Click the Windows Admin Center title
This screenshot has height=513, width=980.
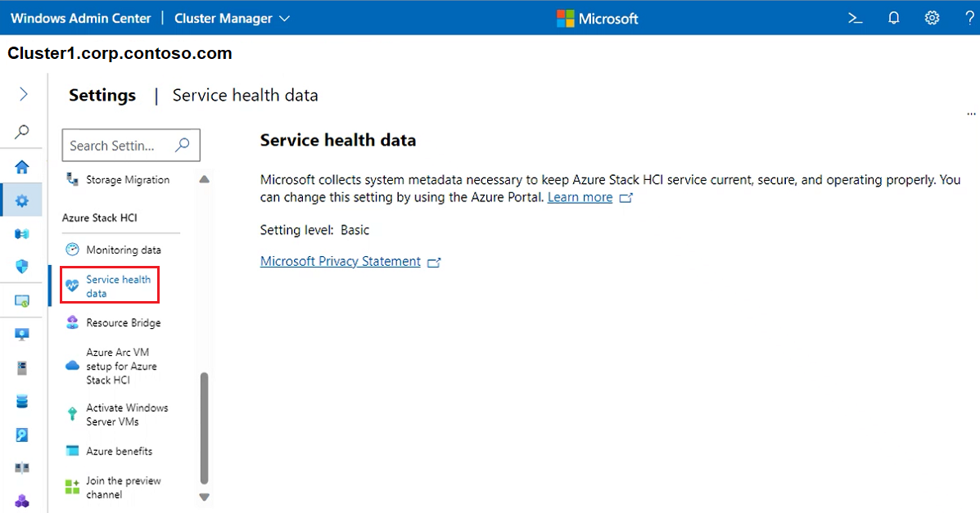(80, 19)
